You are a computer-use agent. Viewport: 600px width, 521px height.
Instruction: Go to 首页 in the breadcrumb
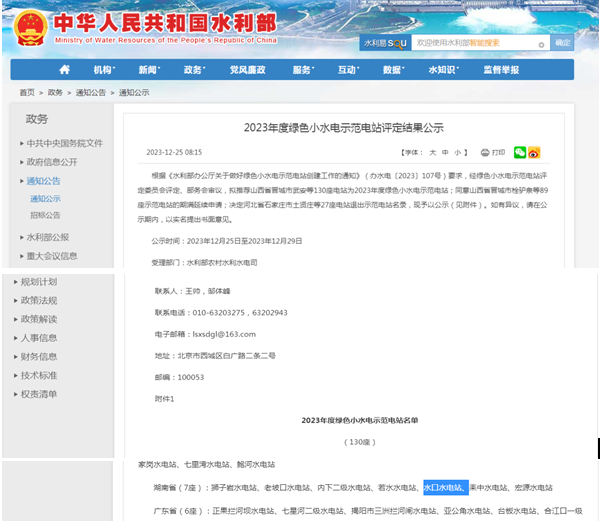27,92
